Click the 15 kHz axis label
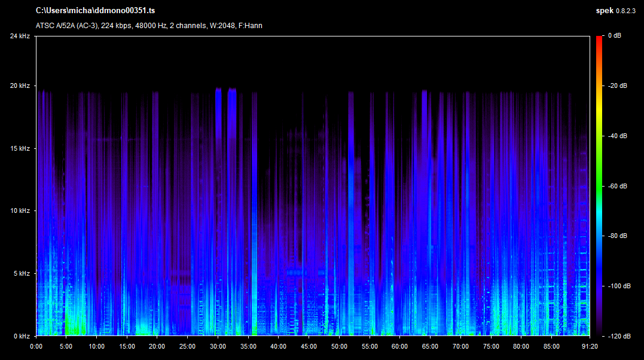644x360 pixels. 22,148
